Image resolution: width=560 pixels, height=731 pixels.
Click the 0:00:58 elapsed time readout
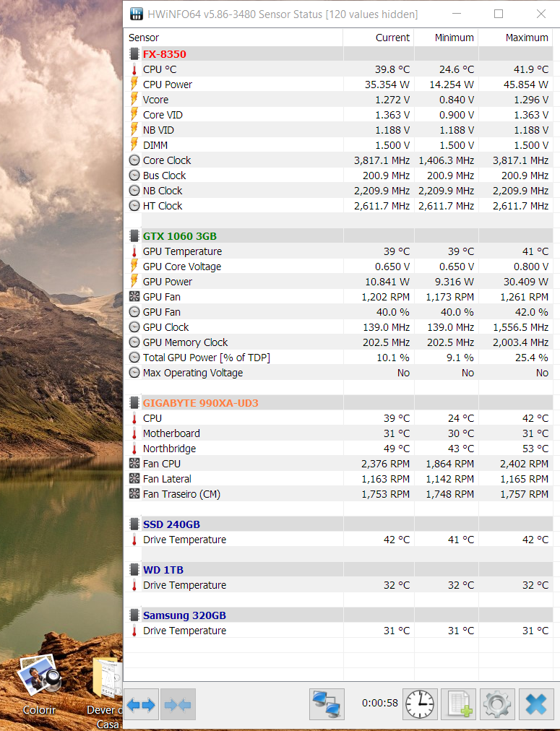coord(380,703)
